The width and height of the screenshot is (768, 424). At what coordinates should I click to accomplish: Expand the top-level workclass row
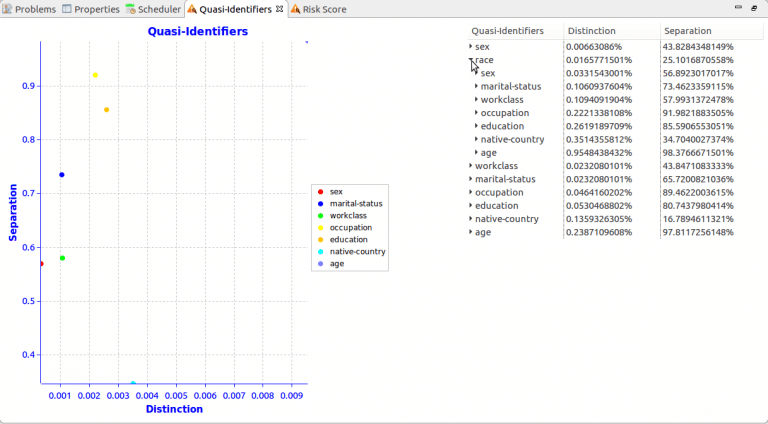pyautogui.click(x=471, y=165)
